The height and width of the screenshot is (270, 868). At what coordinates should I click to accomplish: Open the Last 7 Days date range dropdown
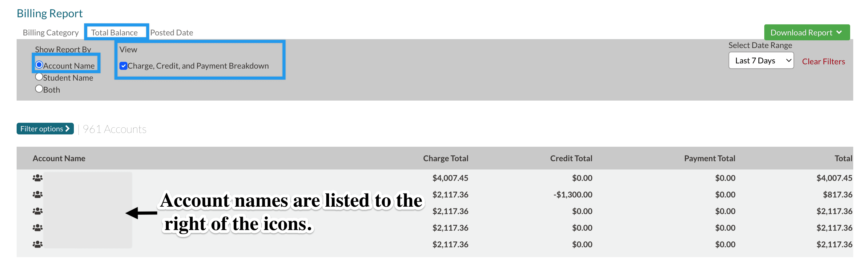(x=761, y=61)
